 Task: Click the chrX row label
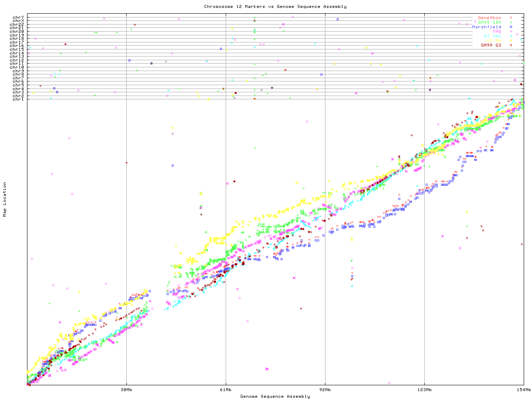(18, 21)
